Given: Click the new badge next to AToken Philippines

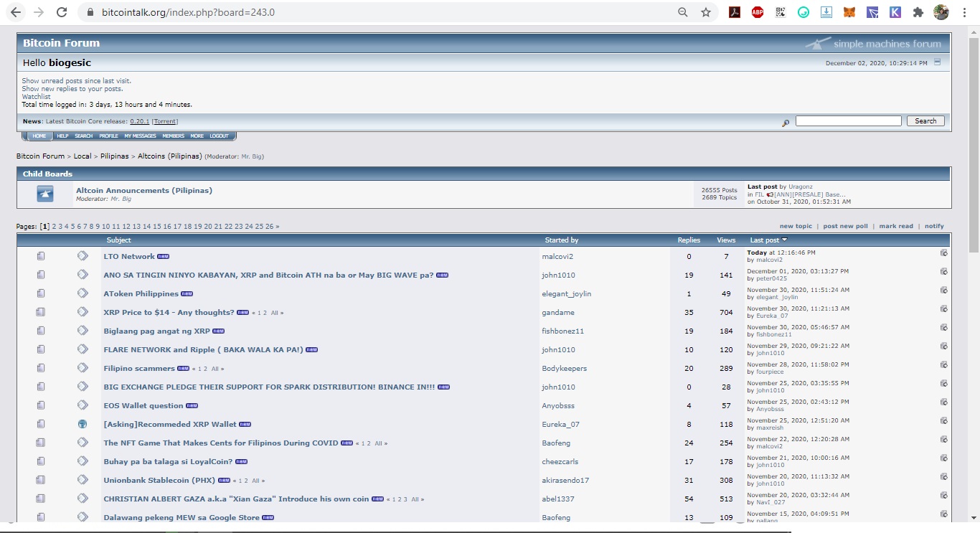Looking at the screenshot, I should pos(187,294).
